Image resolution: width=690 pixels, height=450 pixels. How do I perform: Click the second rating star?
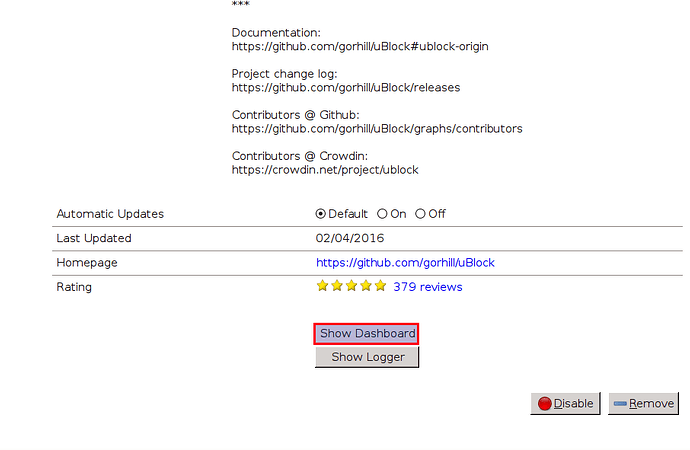pyautogui.click(x=337, y=286)
